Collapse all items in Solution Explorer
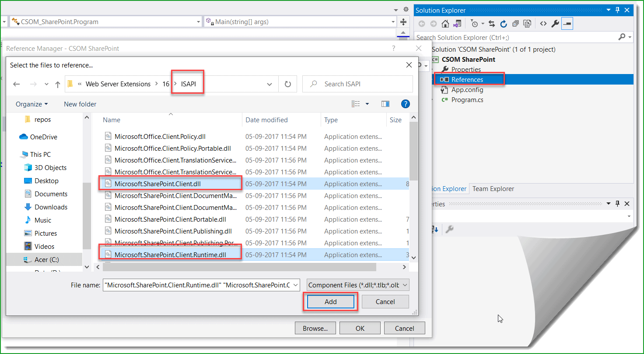 [517, 23]
